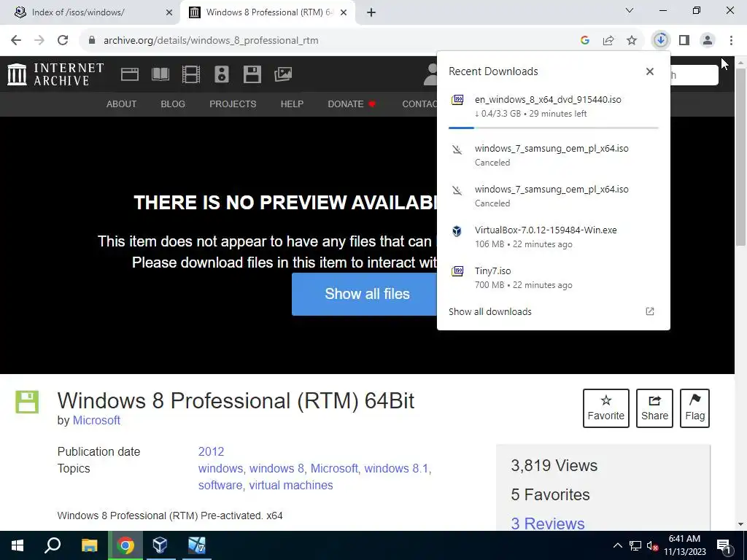Click en_windows_8_x64_dvd_915440.iso download progress bar
This screenshot has width=747, height=560.
click(x=553, y=128)
